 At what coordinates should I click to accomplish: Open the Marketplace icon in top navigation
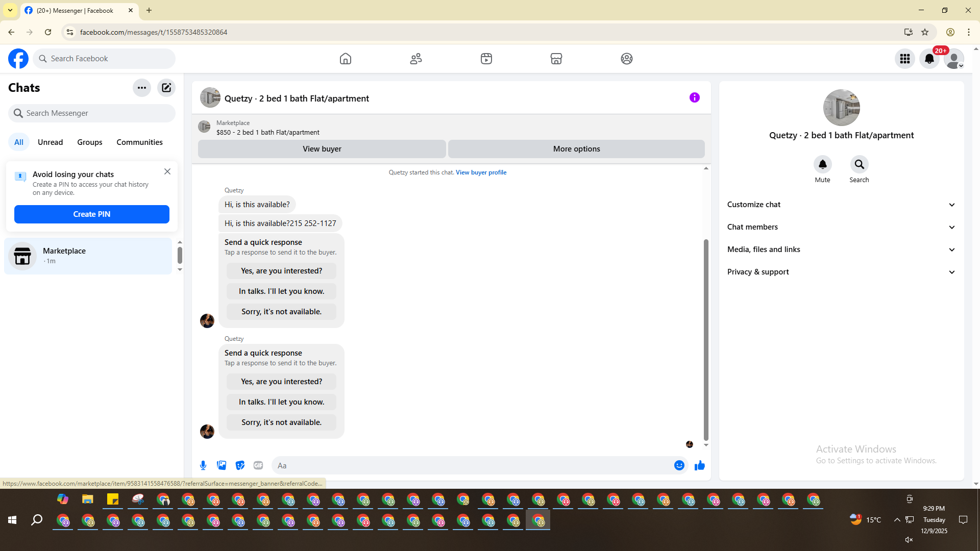click(556, 59)
